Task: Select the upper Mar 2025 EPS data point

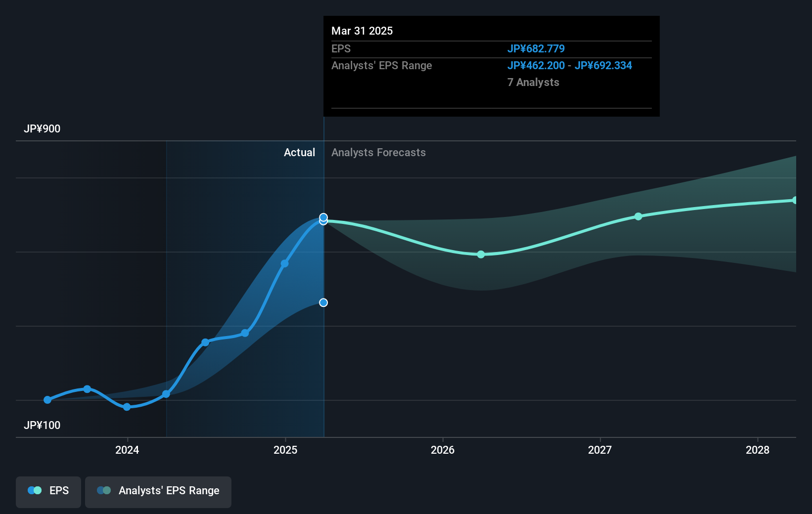Action: tap(323, 217)
